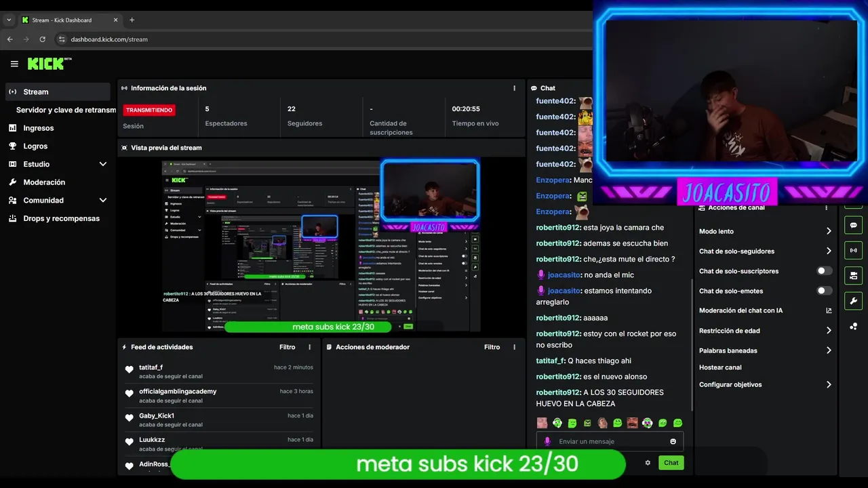Click joacasito in 'no anda el mic' message
The height and width of the screenshot is (488, 868).
pyautogui.click(x=564, y=275)
